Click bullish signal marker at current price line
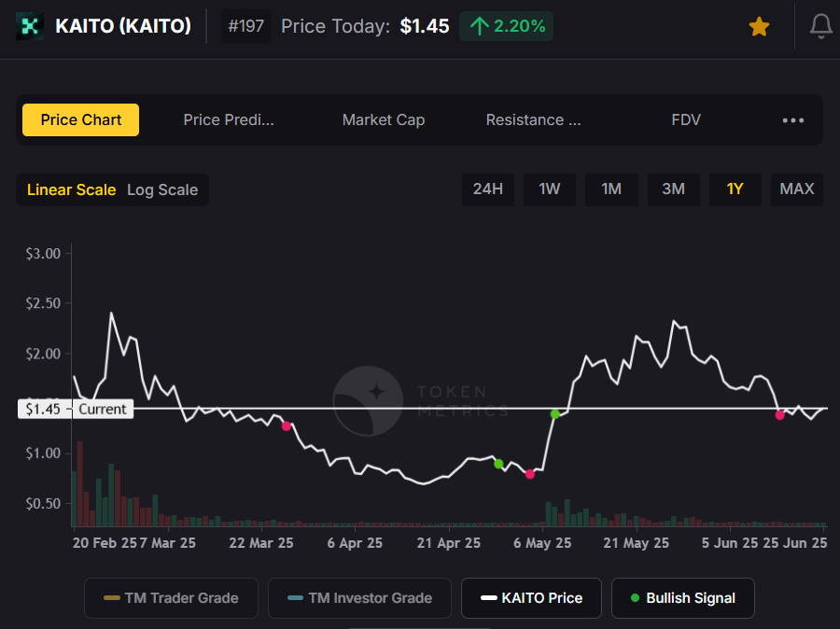The height and width of the screenshot is (629, 840). click(x=555, y=413)
